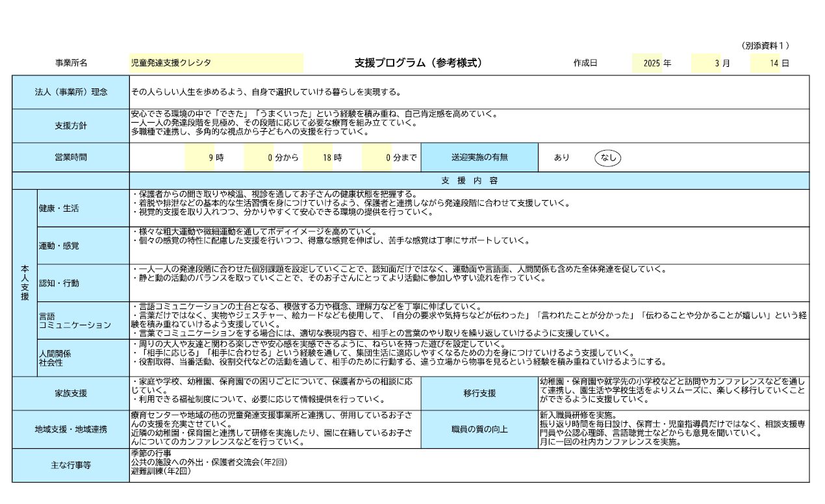Viewport: 825px width, 504px height.
Task: Click the line 季節の行事
Action: [x=151, y=453]
